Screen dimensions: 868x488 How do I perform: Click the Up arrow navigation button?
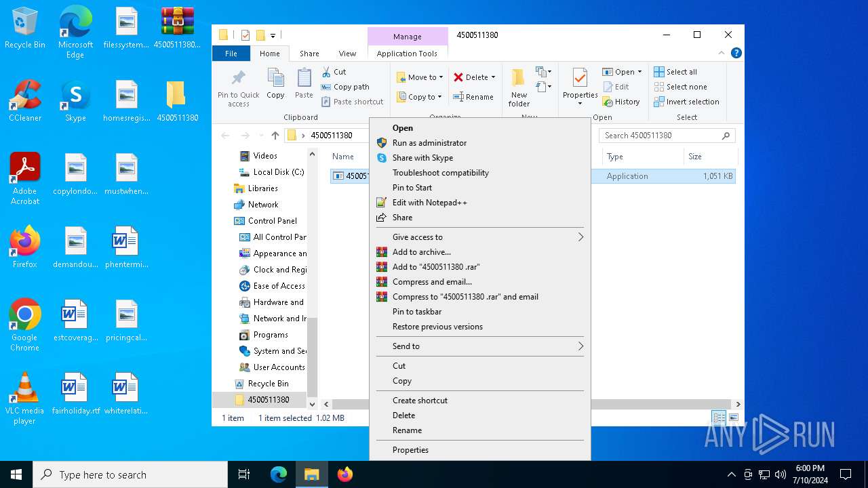pos(275,136)
